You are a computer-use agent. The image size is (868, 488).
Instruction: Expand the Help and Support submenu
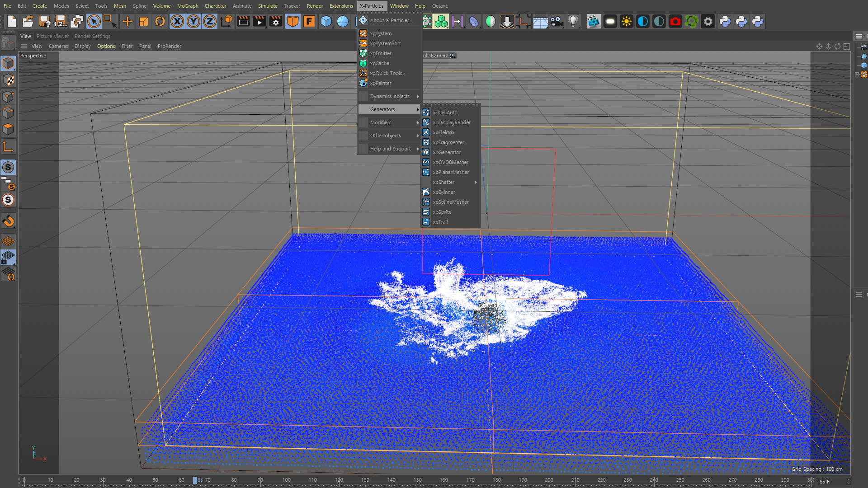pos(390,149)
